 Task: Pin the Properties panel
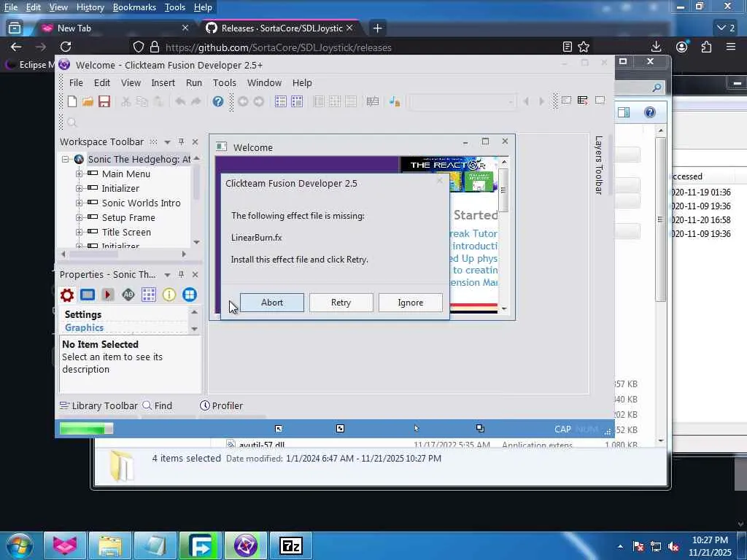(181, 274)
